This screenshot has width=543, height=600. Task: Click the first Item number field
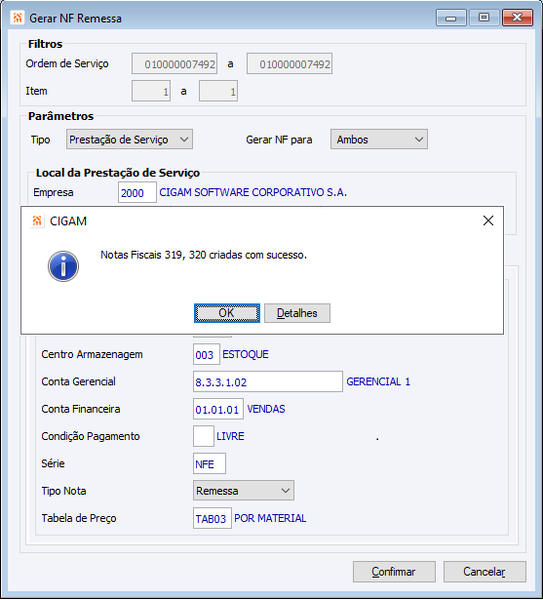pos(151,91)
